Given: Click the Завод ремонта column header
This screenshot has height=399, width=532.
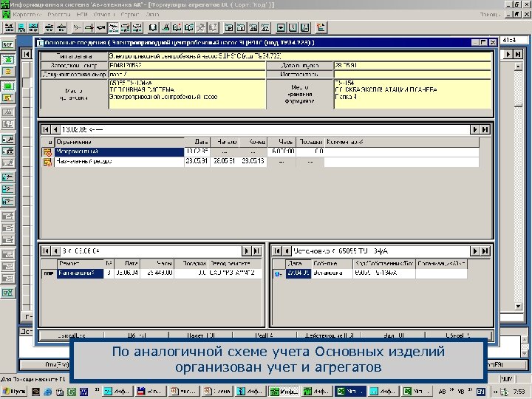Looking at the screenshot, I should pos(235,264).
